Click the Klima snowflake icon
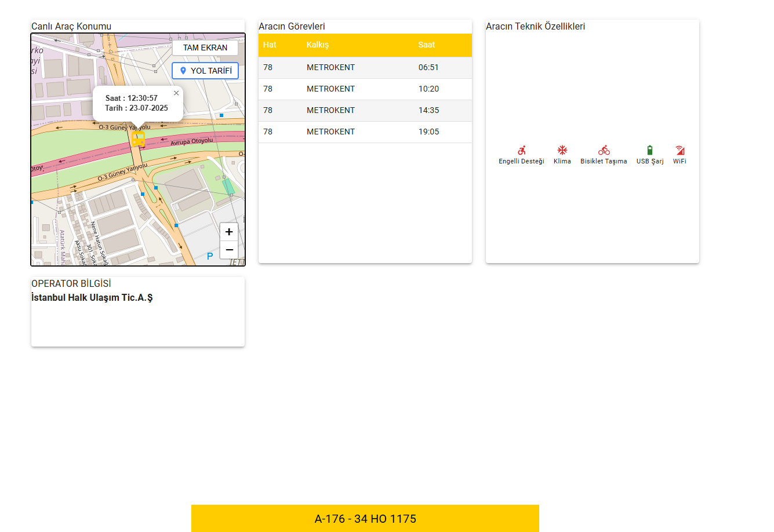Image resolution: width=774 pixels, height=532 pixels. (562, 150)
